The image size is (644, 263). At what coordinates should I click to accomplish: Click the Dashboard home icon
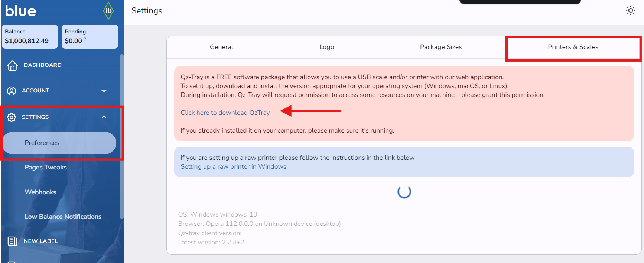12,65
